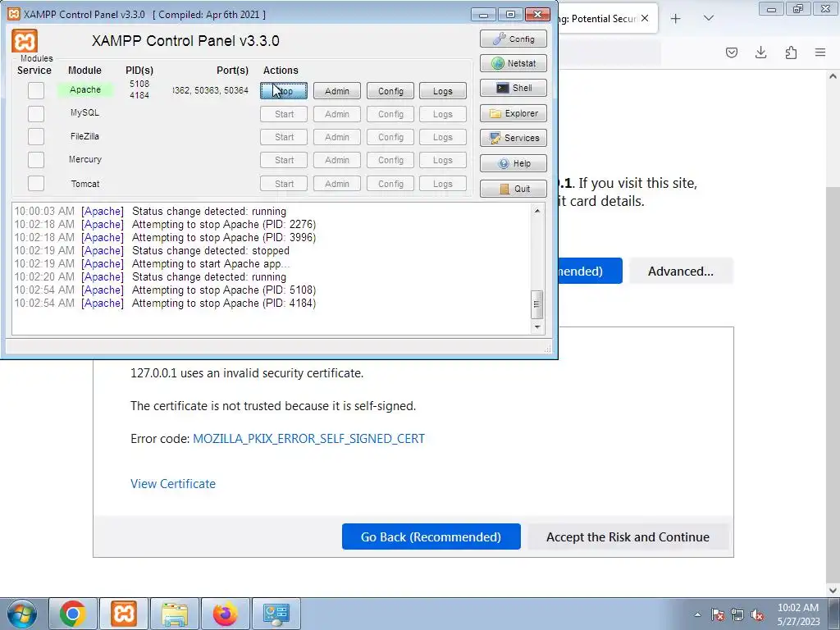Close the Potential Security tab

coord(645,18)
